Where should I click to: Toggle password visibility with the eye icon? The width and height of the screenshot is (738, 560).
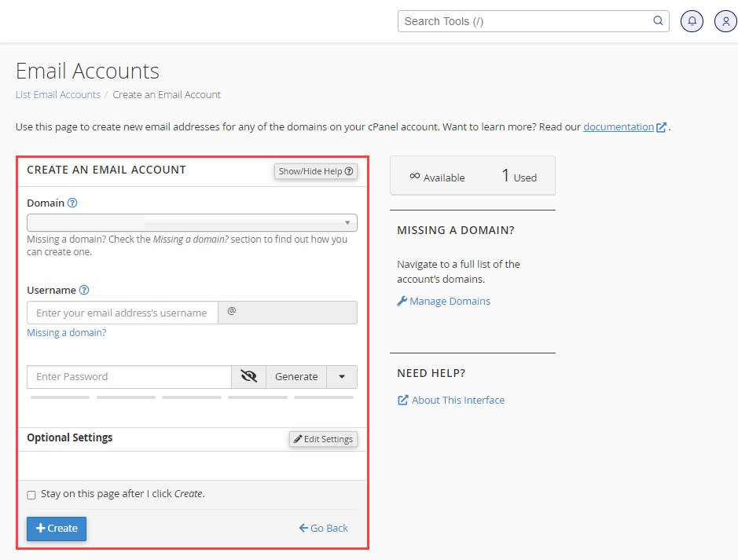[248, 377]
